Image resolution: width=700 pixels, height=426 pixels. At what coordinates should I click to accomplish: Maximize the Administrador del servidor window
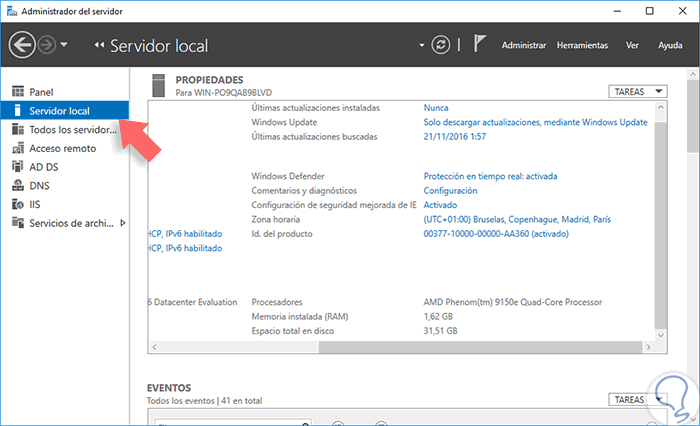650,11
